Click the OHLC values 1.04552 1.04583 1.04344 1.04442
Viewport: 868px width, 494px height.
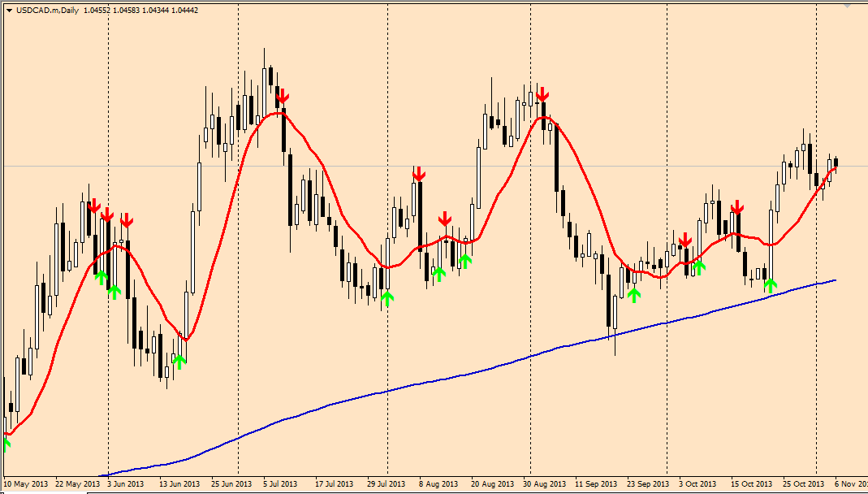coord(140,11)
